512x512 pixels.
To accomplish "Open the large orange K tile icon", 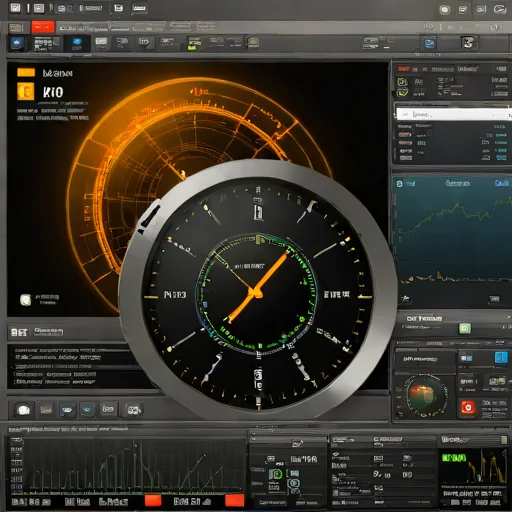I will point(26,92).
